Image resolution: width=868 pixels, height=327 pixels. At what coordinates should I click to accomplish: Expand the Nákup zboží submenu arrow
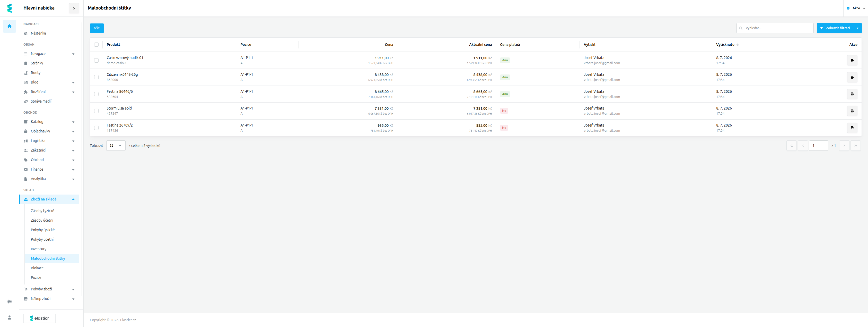click(x=73, y=299)
